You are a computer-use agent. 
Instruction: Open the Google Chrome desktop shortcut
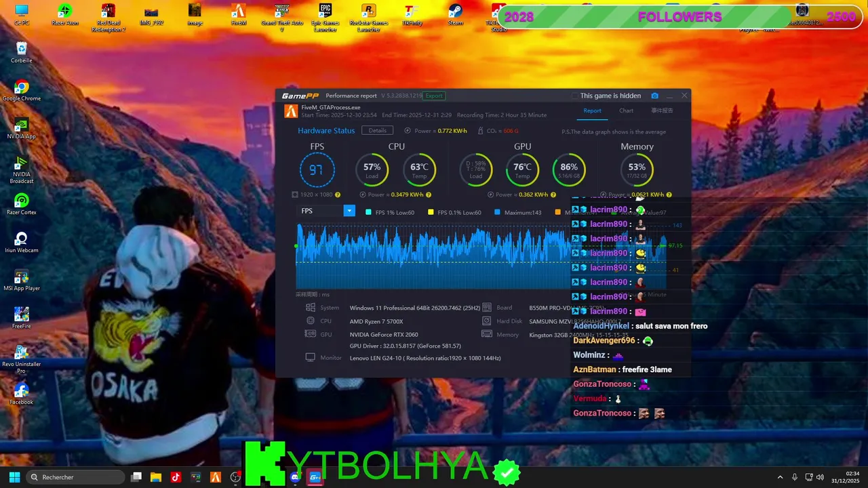22,90
